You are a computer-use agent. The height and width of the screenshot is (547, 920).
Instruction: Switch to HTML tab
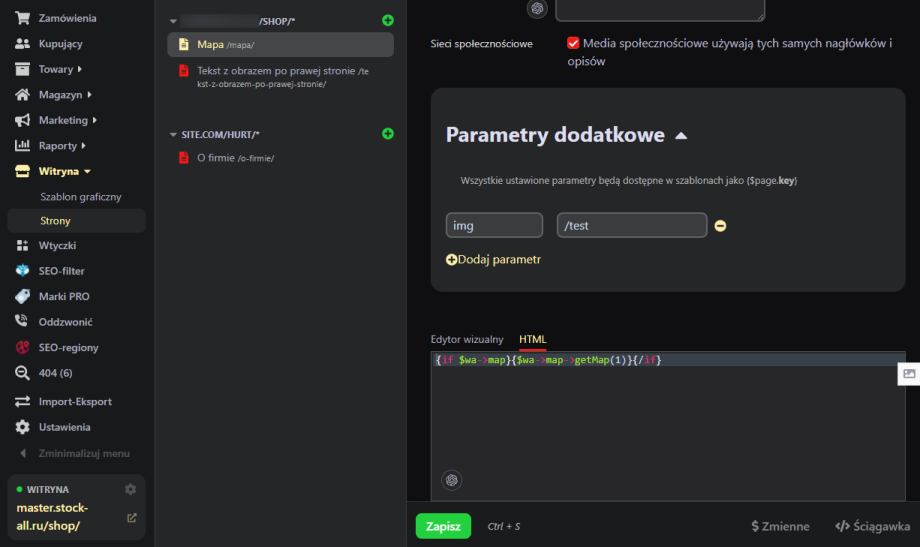tap(533, 339)
